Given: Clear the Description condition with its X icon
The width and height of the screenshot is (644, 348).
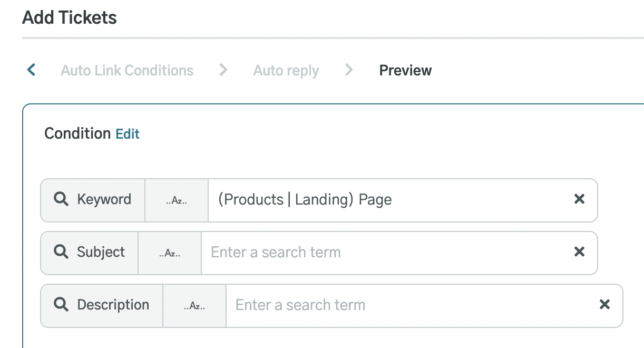Looking at the screenshot, I should coord(604,305).
